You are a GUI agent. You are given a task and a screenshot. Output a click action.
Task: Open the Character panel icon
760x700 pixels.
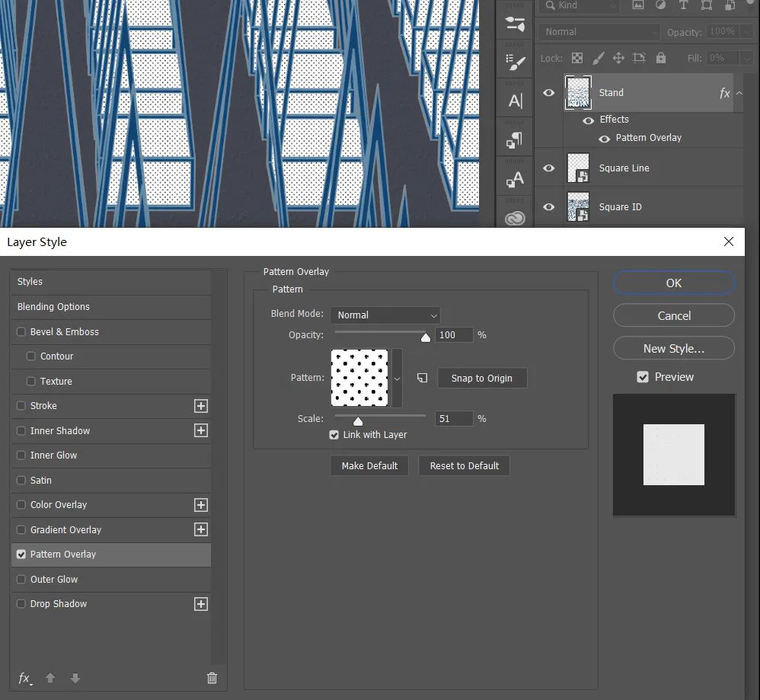tap(516, 101)
